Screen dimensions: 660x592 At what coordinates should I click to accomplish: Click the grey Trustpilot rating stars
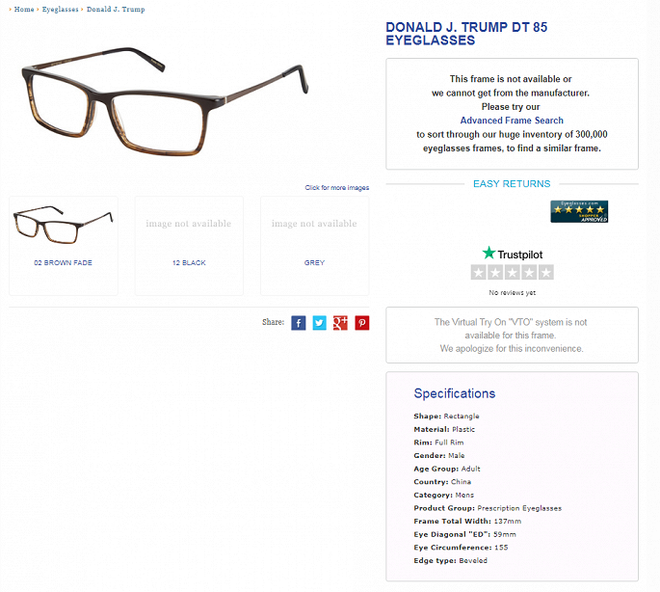(512, 272)
